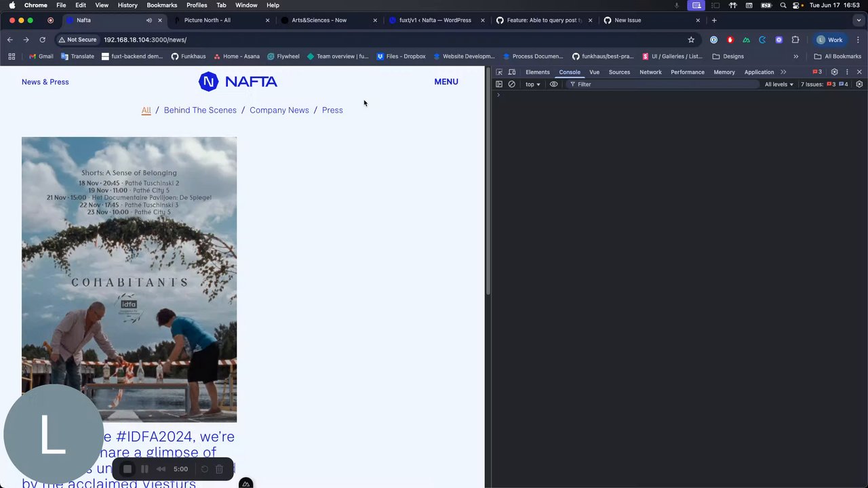Switch to the Memory tab
868x488 pixels.
(724, 72)
